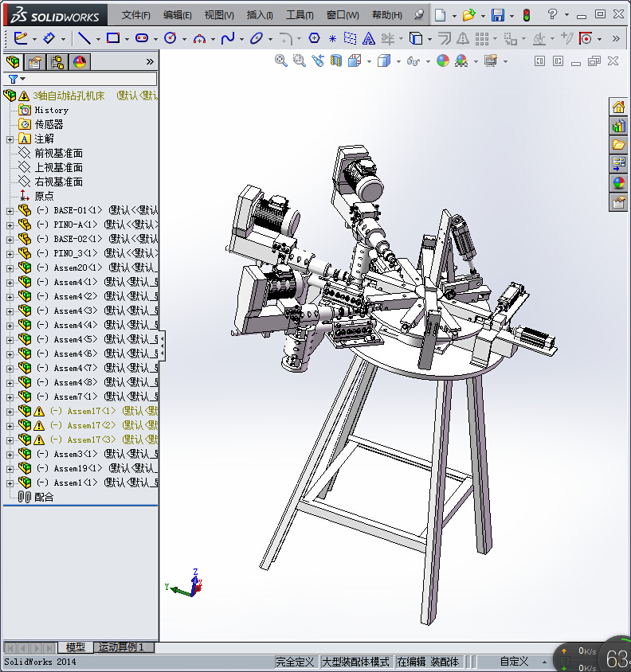Click the Sketch tool icon
This screenshot has height=672, width=631.
pos(21,38)
